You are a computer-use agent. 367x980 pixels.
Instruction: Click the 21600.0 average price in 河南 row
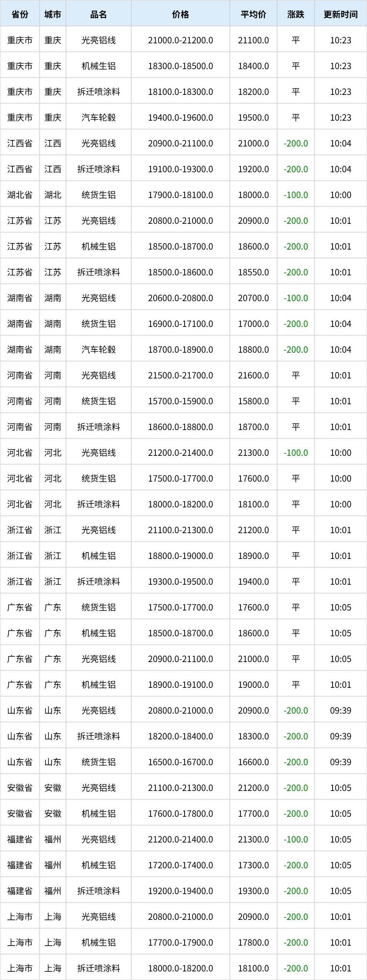253,376
